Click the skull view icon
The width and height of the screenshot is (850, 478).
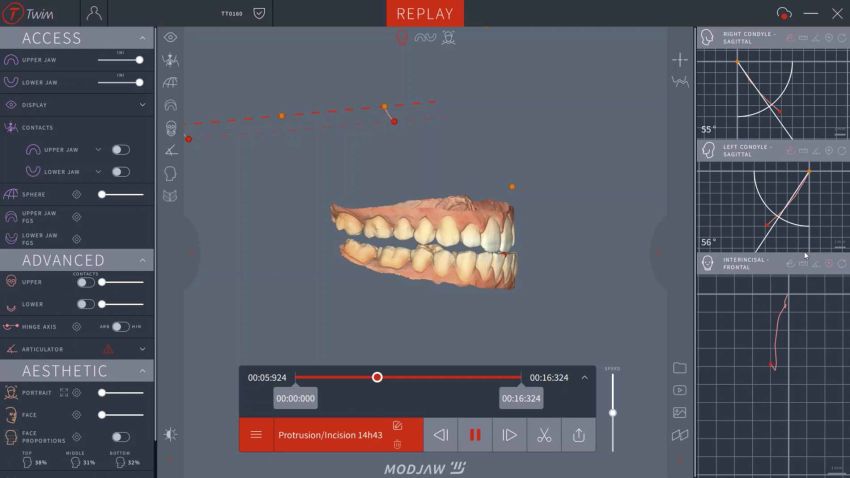pos(171,128)
